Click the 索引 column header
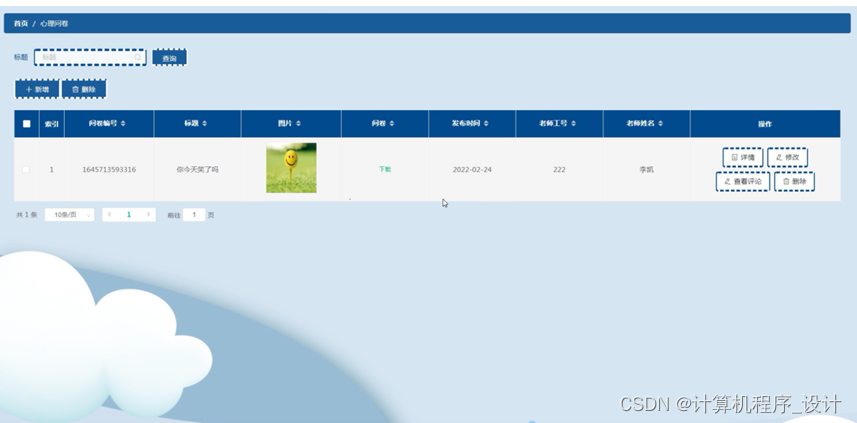This screenshot has height=423, width=857. pos(51,124)
